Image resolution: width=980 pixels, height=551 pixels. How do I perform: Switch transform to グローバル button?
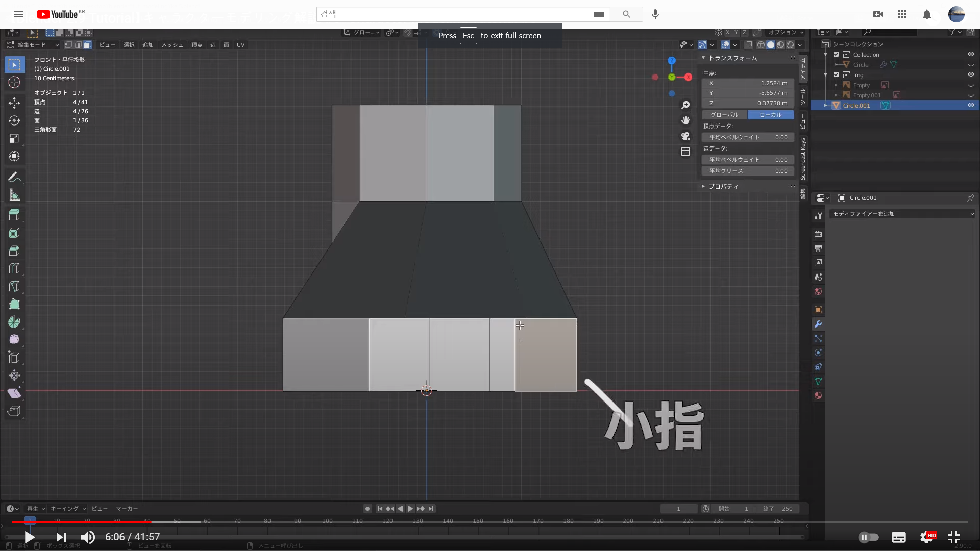724,115
